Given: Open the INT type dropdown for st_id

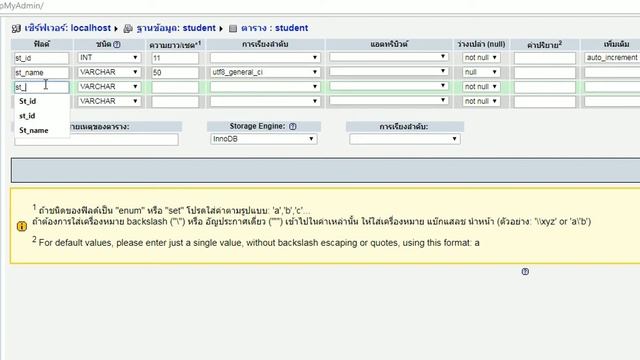Looking at the screenshot, I should [x=109, y=58].
